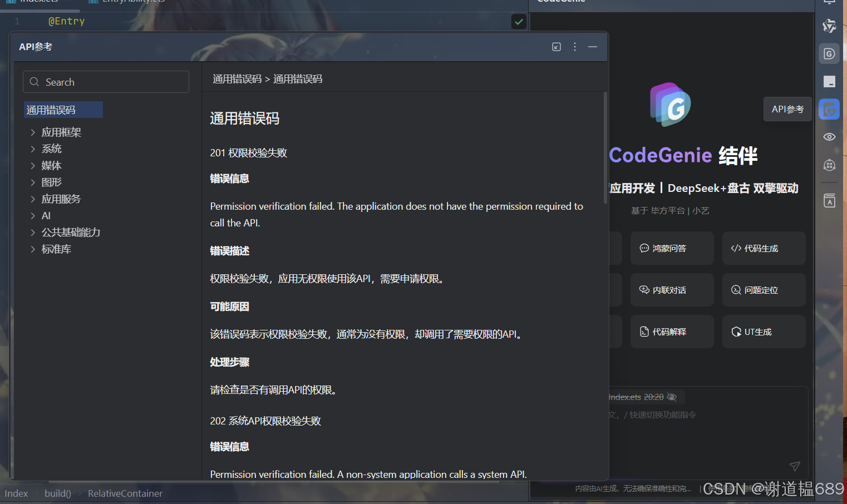Click the 问题定位 button
Image resolution: width=847 pixels, height=504 pixels.
764,290
